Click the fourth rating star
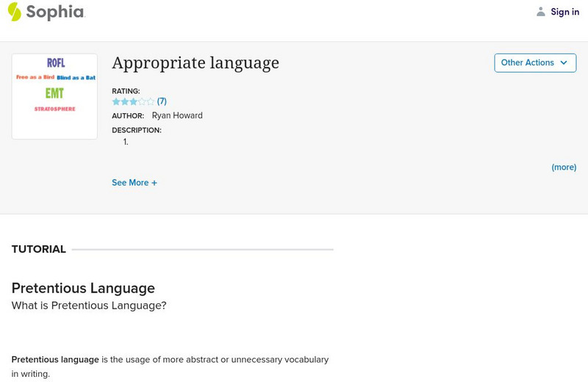The image size is (588, 382). (x=142, y=101)
